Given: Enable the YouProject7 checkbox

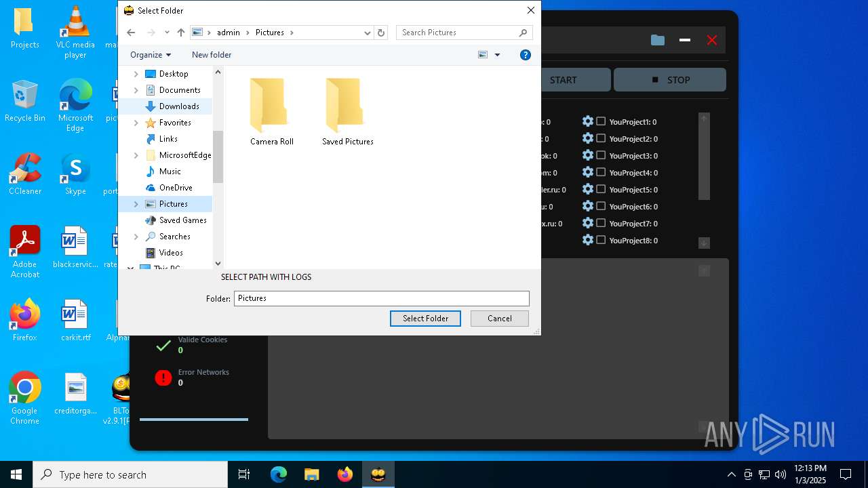Looking at the screenshot, I should tap(601, 223).
